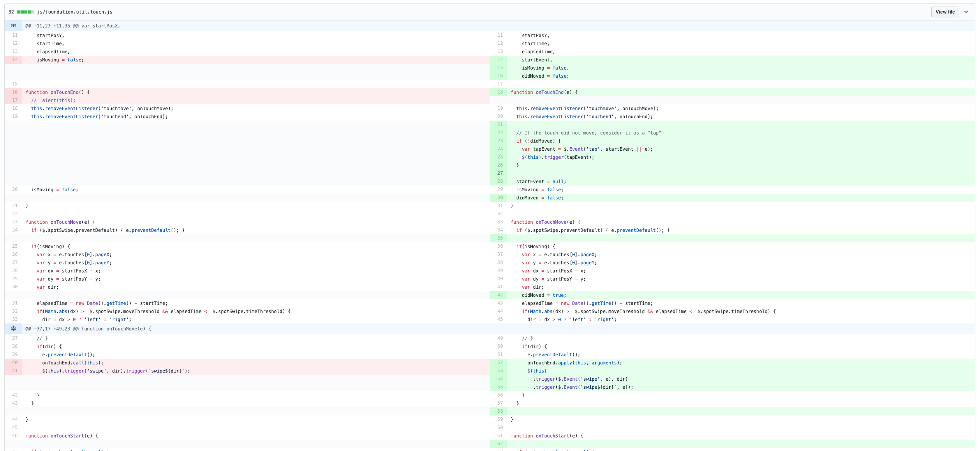Expand hidden lines above first hunk header
The width and height of the screenshot is (980, 451).
(14, 26)
